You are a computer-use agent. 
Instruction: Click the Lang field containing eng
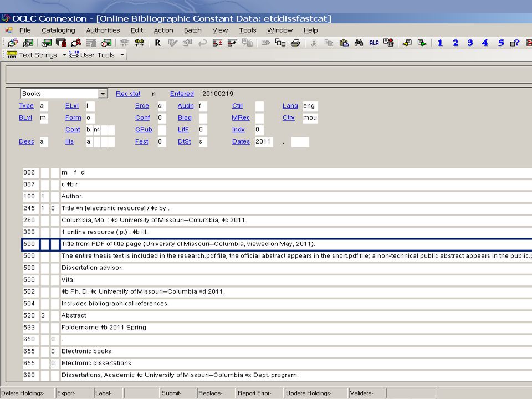(x=310, y=106)
